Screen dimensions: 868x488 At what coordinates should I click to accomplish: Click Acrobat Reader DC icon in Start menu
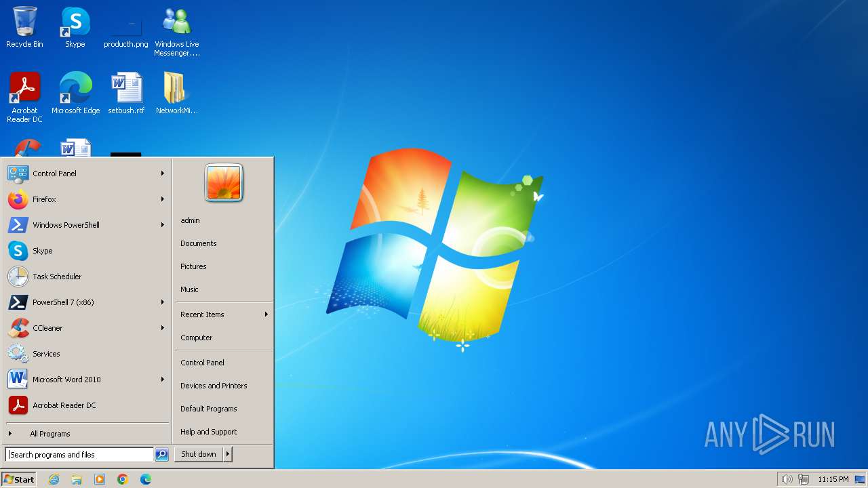coord(18,405)
